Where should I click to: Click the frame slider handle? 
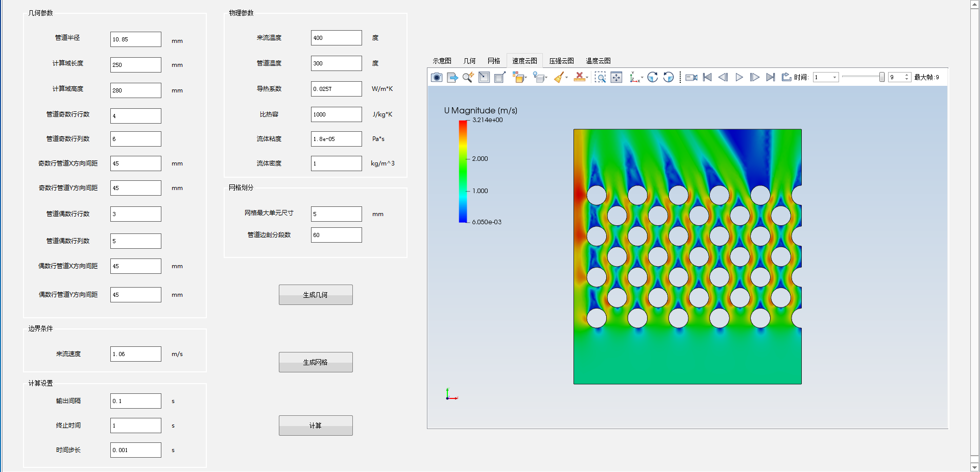(881, 77)
